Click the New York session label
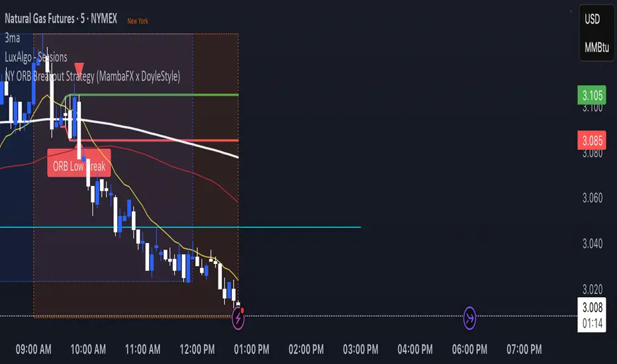617x364 pixels. (x=138, y=21)
